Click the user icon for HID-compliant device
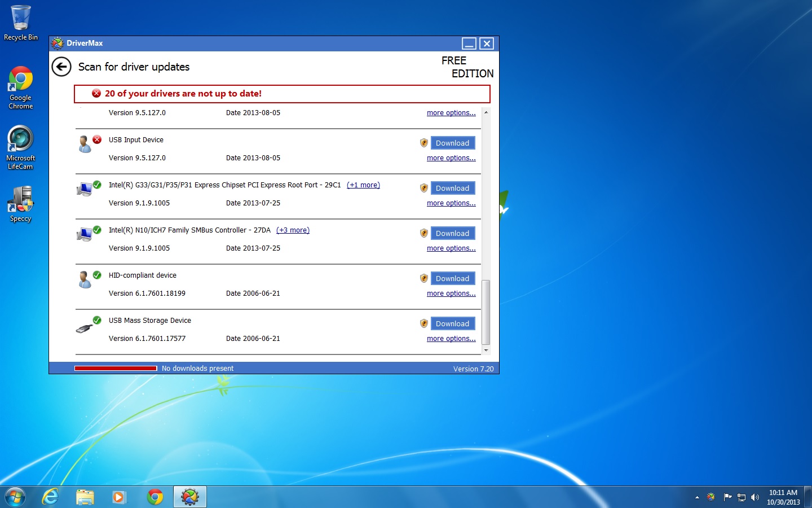 [x=85, y=279]
